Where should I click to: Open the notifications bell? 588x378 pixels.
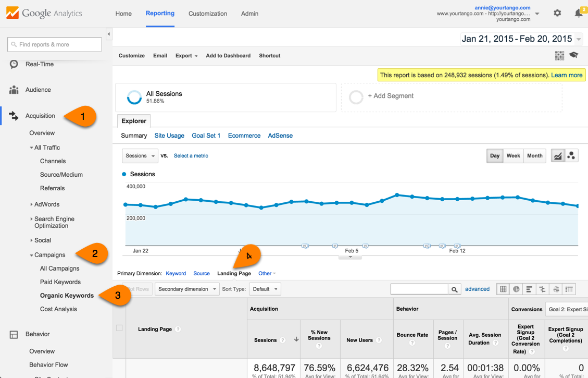click(x=579, y=14)
